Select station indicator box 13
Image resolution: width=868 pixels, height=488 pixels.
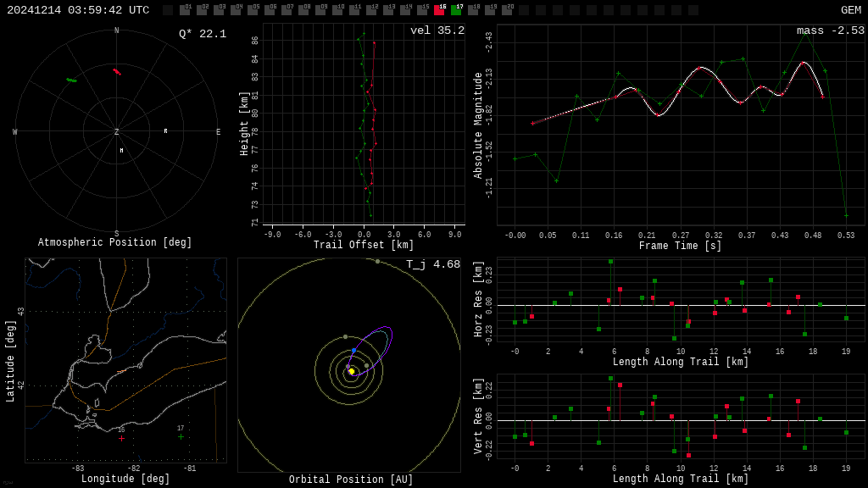(388, 10)
